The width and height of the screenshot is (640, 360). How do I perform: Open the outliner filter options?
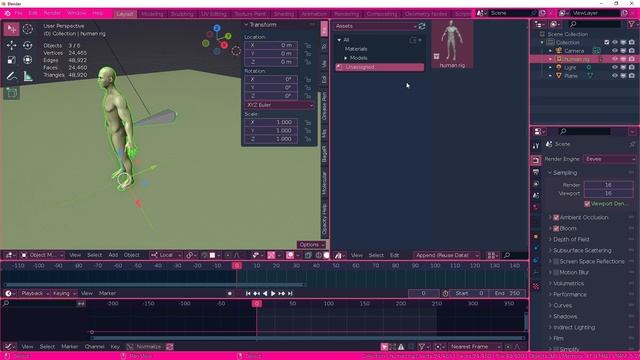coord(632,24)
